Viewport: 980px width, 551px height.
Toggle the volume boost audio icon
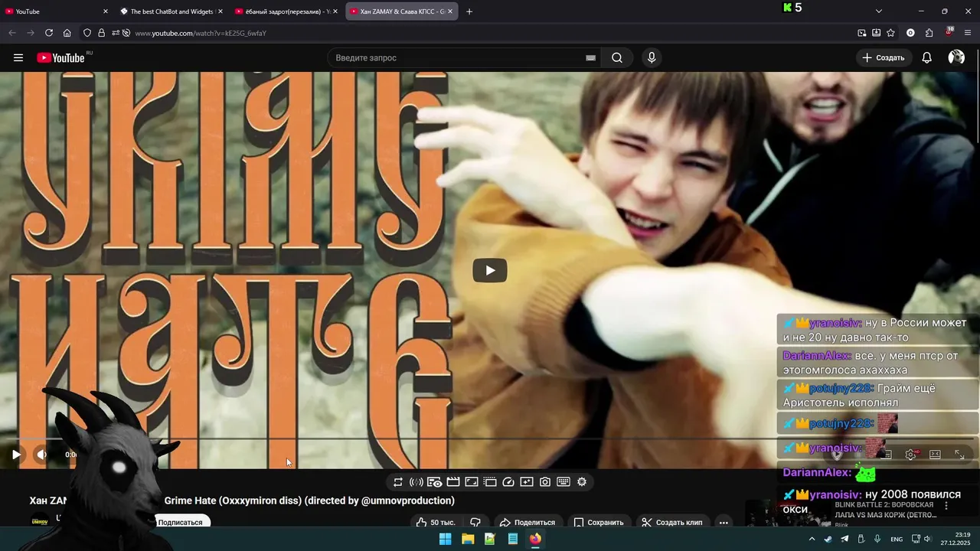(x=416, y=482)
